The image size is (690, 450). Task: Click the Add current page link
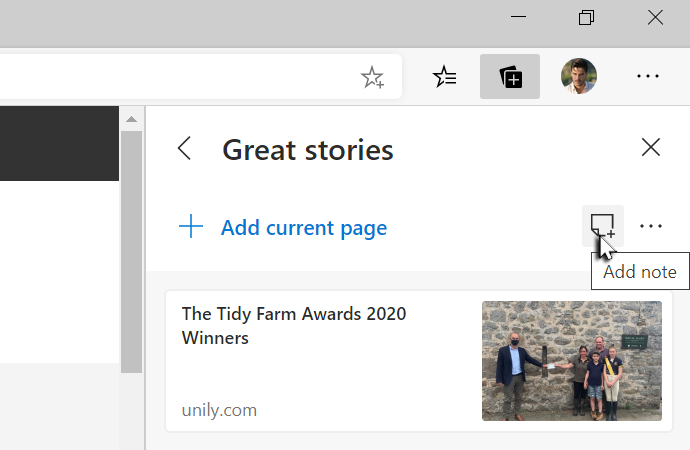click(303, 228)
